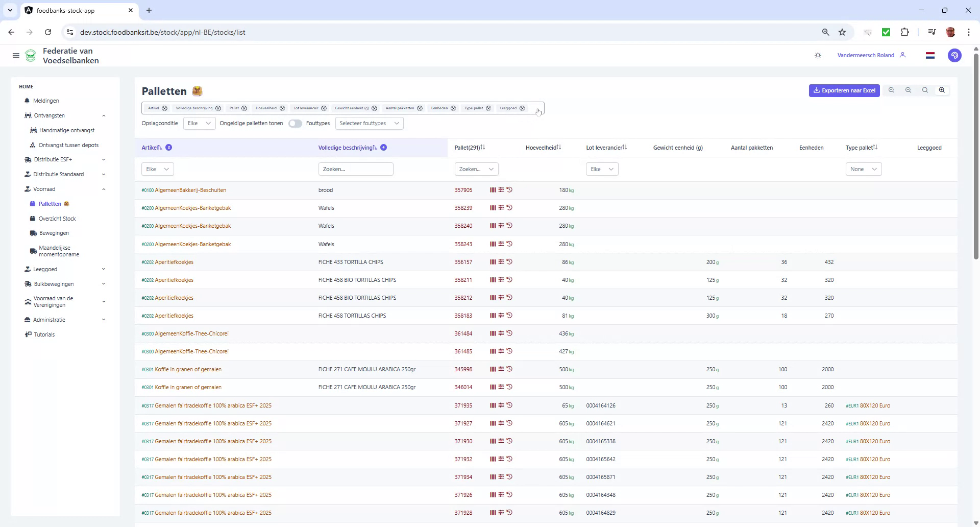This screenshot has height=527, width=980.
Task: Click the Exporteren naar Excel button
Action: click(x=844, y=90)
